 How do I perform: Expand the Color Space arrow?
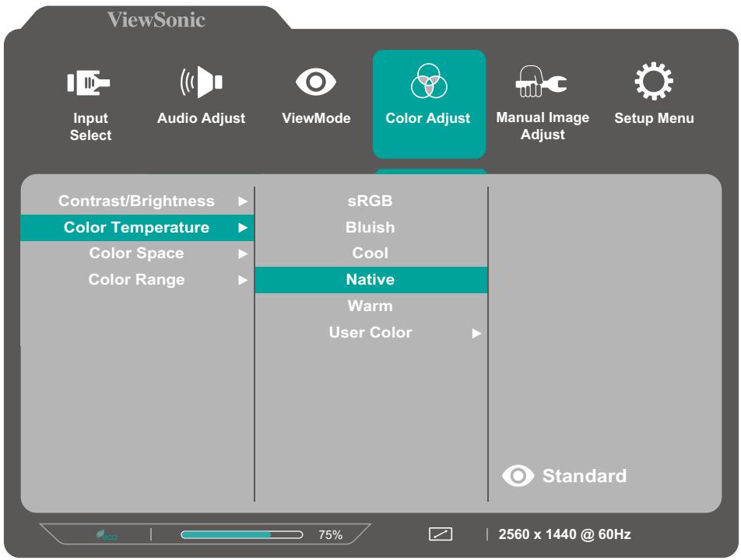(x=243, y=254)
